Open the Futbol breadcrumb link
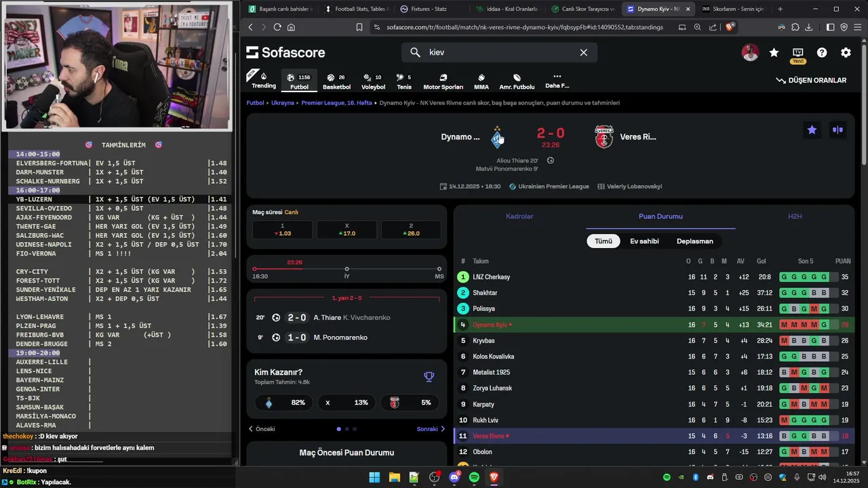Screen dimensions: 868x488 click(255, 103)
